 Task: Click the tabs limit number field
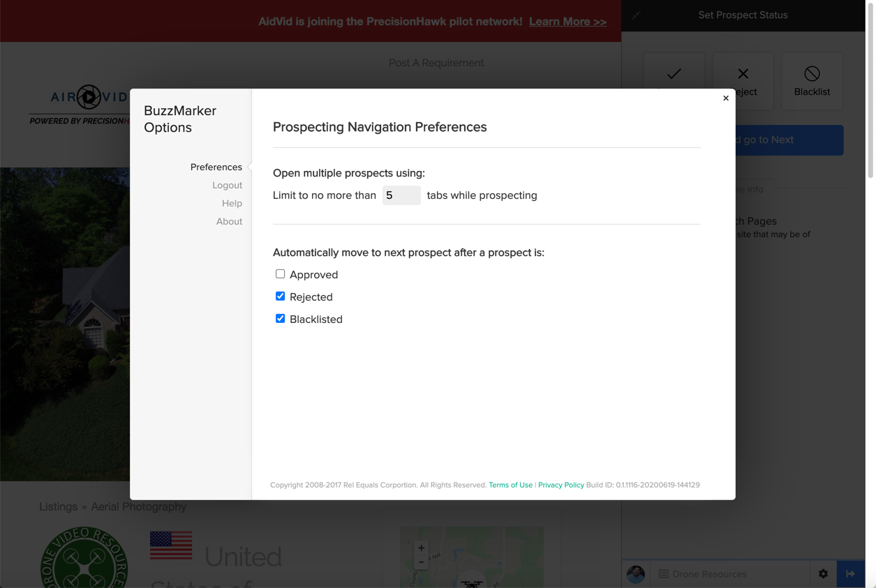pos(401,195)
